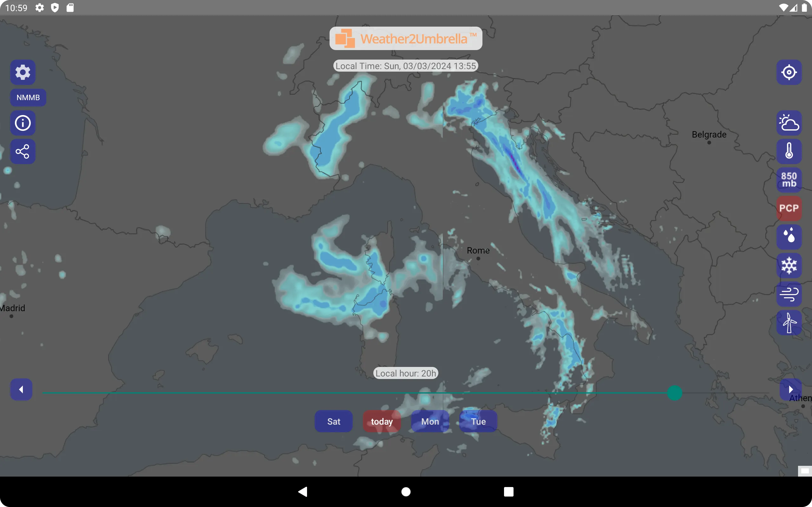Select NMMB model dropdown
812x507 pixels.
(28, 98)
